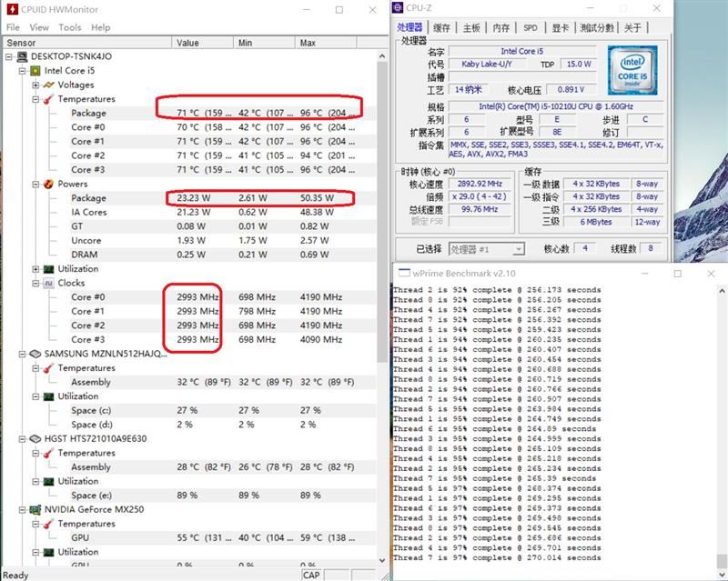728x581 pixels.
Task: Click the graphics card icon beside NVIDIA GeForce MX250
Action: (x=35, y=509)
